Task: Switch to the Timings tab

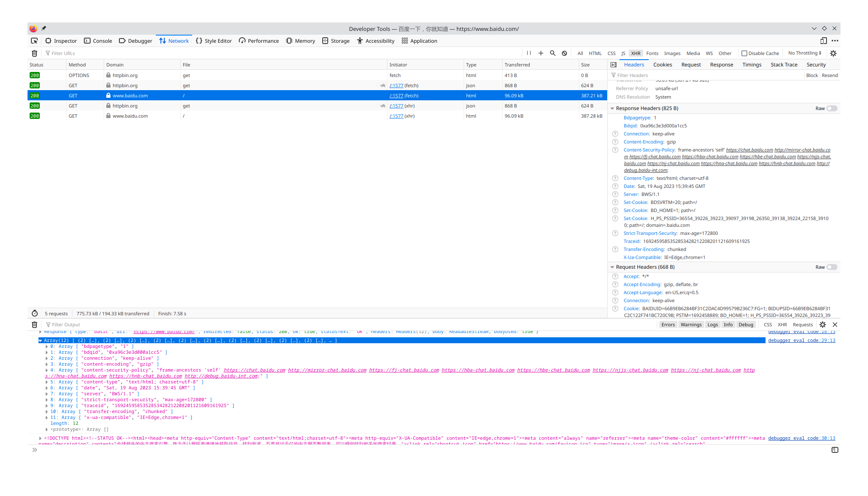Action: pos(752,65)
